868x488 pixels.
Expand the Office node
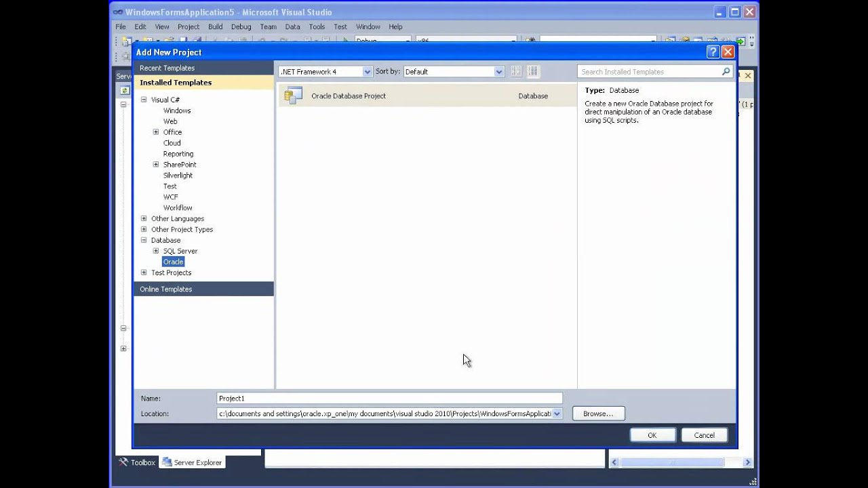point(156,132)
